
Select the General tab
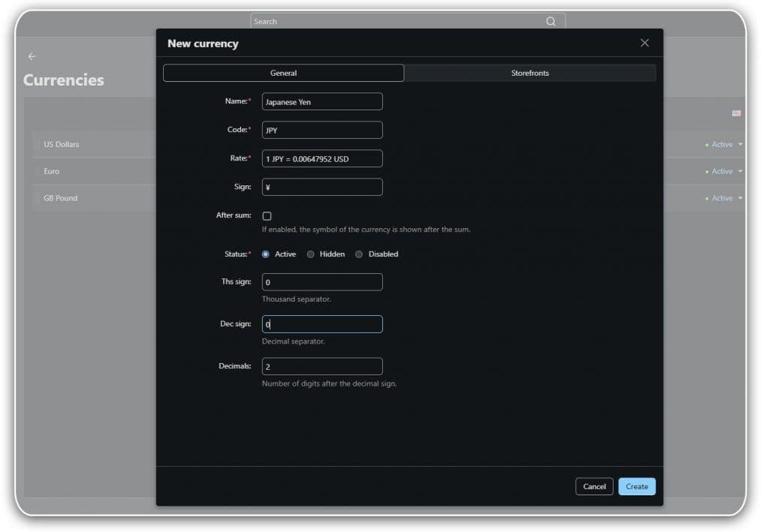pyautogui.click(x=283, y=73)
